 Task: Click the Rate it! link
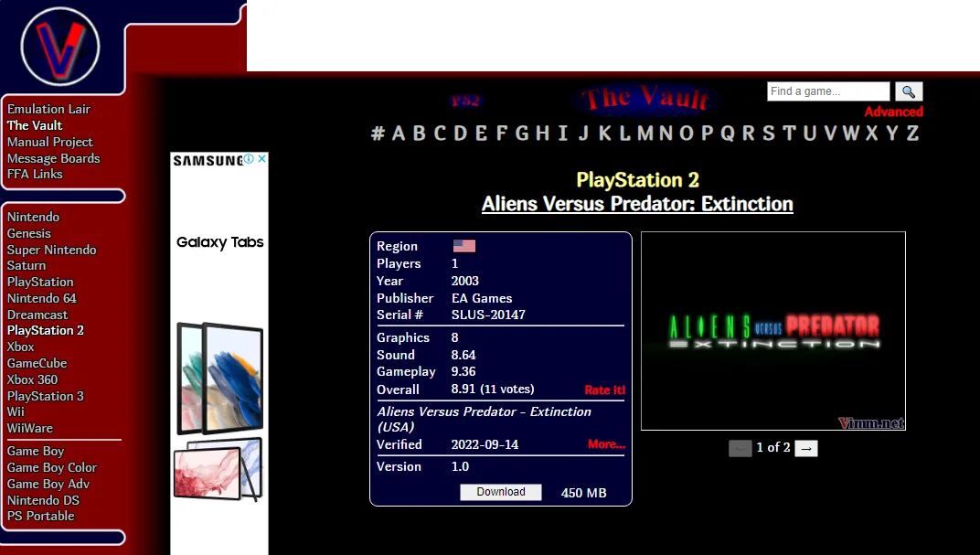pos(604,390)
